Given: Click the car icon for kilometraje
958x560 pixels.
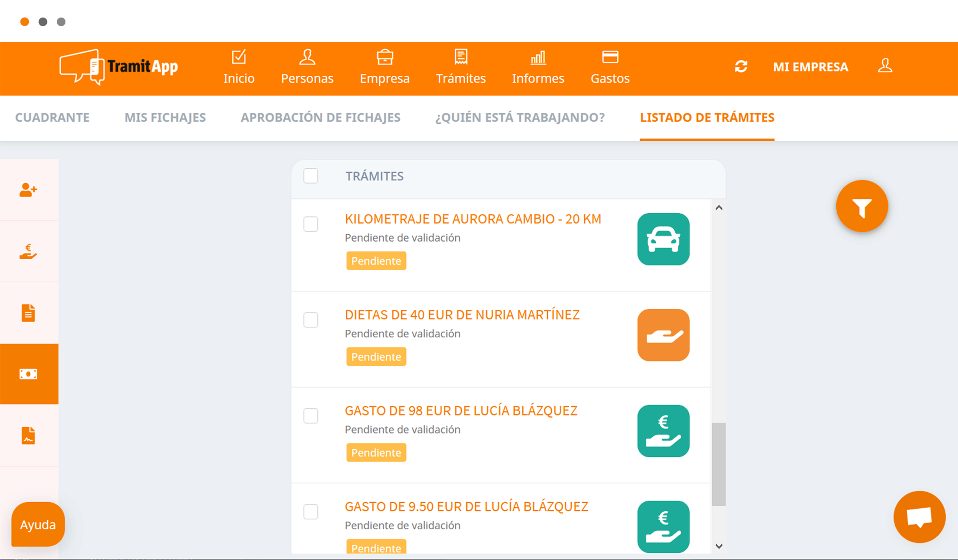Looking at the screenshot, I should tap(663, 239).
